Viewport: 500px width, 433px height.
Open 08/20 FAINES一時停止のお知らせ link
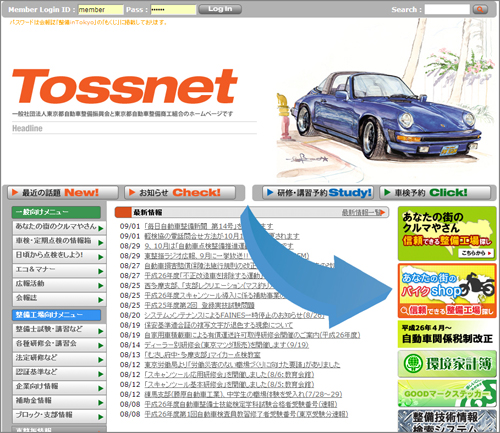tap(234, 315)
